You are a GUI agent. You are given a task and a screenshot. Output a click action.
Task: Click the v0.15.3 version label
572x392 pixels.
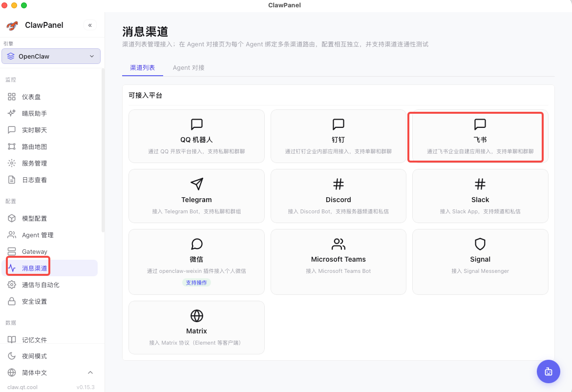coord(85,387)
